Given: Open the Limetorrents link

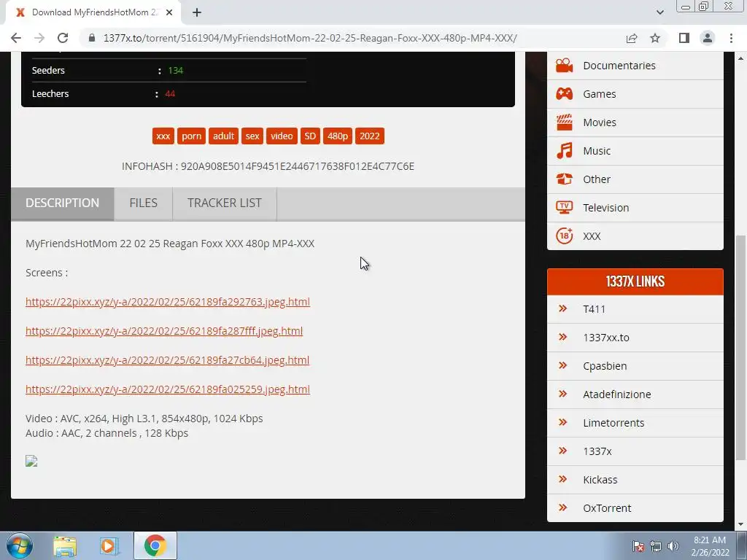Looking at the screenshot, I should [x=613, y=423].
